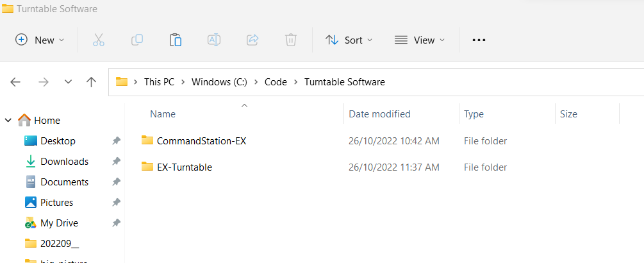644x263 pixels.
Task: Click the Cut scissors icon
Action: [98, 40]
